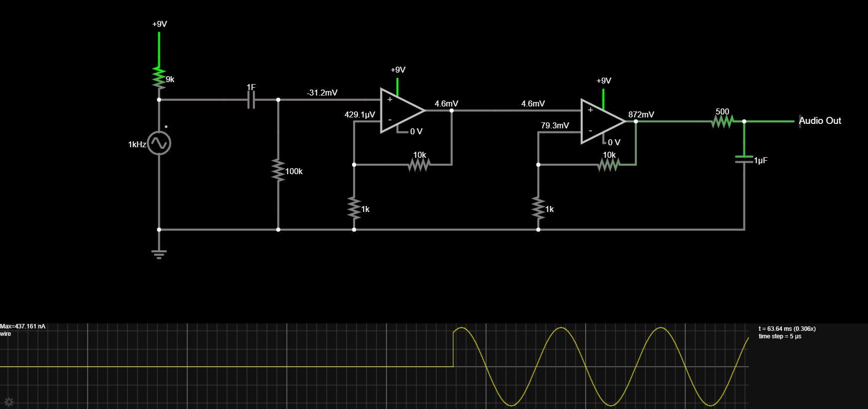The height and width of the screenshot is (409, 868).
Task: Click the 79.3mV voltage label
Action: pyautogui.click(x=555, y=125)
